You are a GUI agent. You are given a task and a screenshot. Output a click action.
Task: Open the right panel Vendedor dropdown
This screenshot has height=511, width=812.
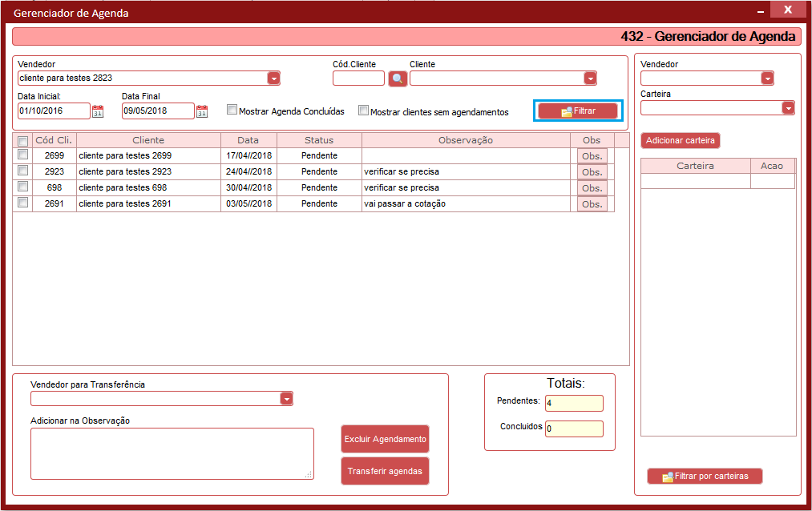tap(767, 78)
